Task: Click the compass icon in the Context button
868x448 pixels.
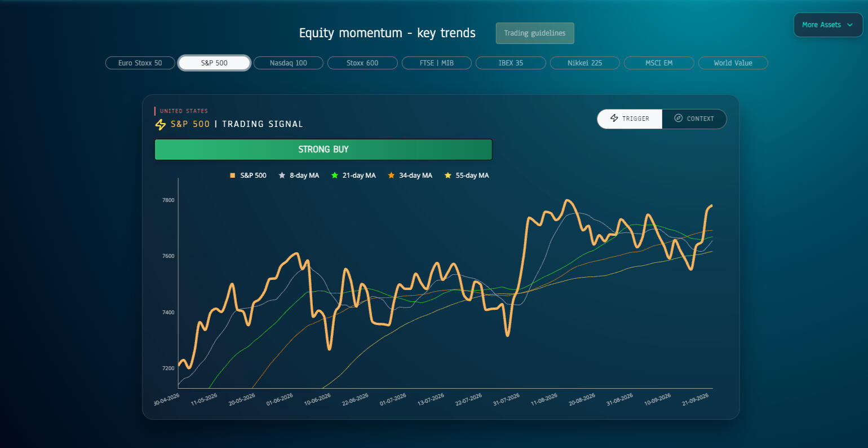Action: (x=679, y=118)
